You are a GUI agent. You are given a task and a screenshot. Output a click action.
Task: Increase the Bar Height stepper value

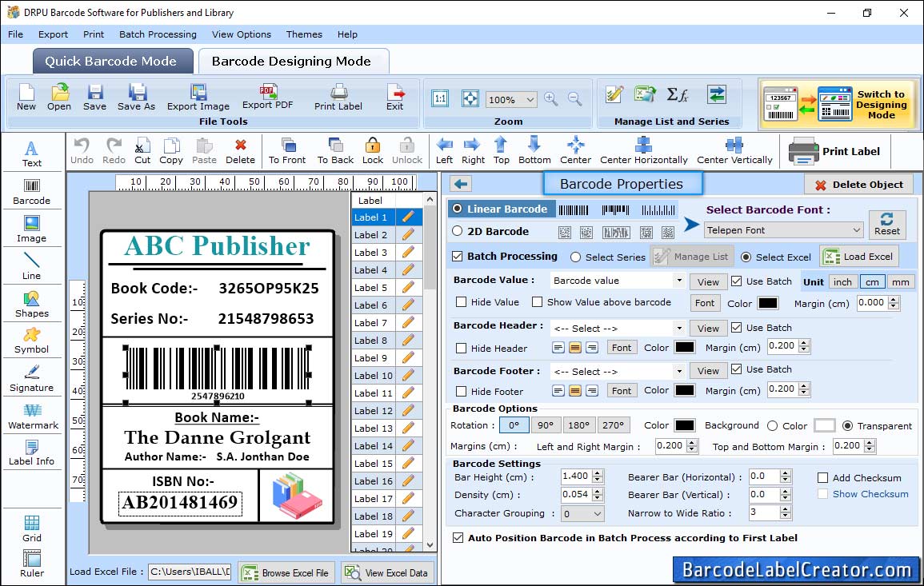click(598, 473)
